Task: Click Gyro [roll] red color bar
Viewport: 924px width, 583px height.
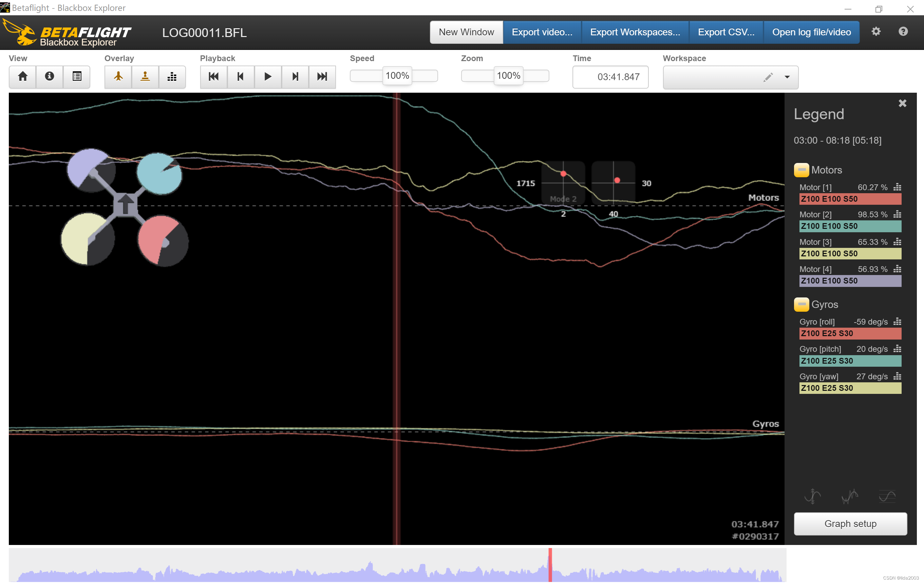Action: [x=850, y=333]
